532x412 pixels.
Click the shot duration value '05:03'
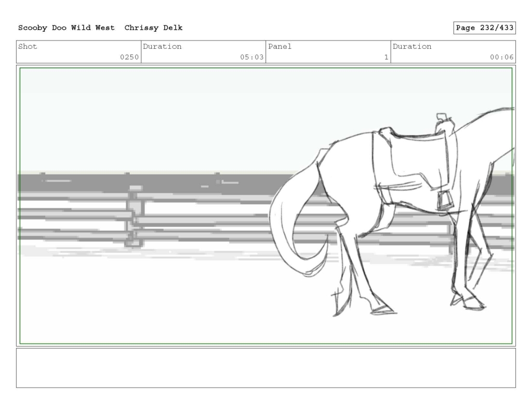coord(252,57)
